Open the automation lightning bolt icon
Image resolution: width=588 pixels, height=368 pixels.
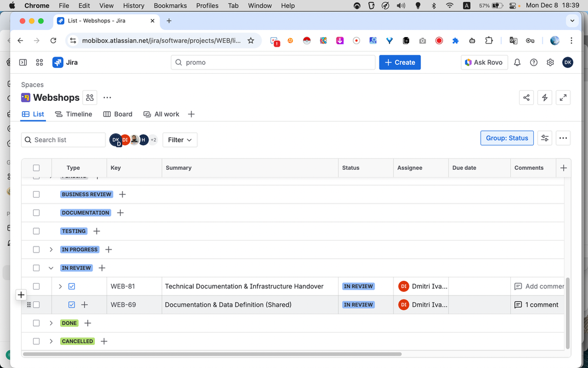pyautogui.click(x=545, y=98)
